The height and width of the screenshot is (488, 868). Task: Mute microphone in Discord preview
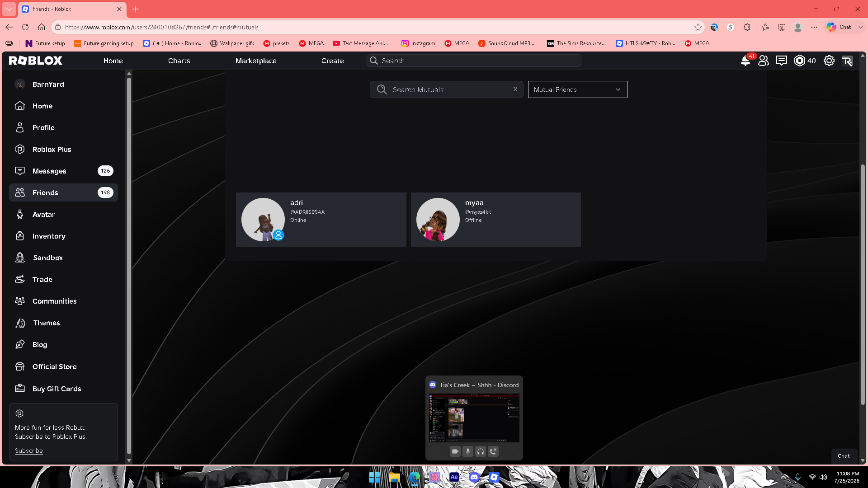click(x=468, y=451)
